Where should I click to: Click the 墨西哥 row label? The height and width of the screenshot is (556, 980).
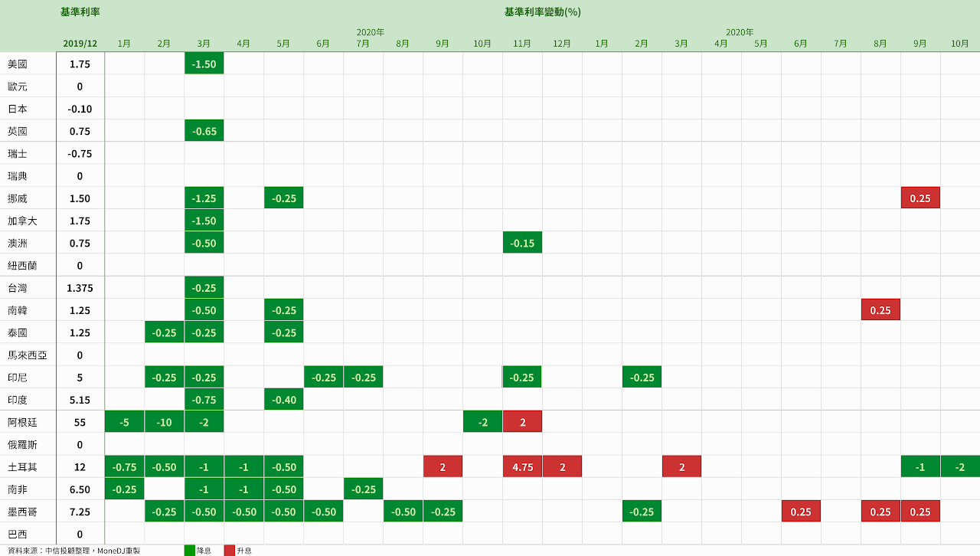[22, 512]
